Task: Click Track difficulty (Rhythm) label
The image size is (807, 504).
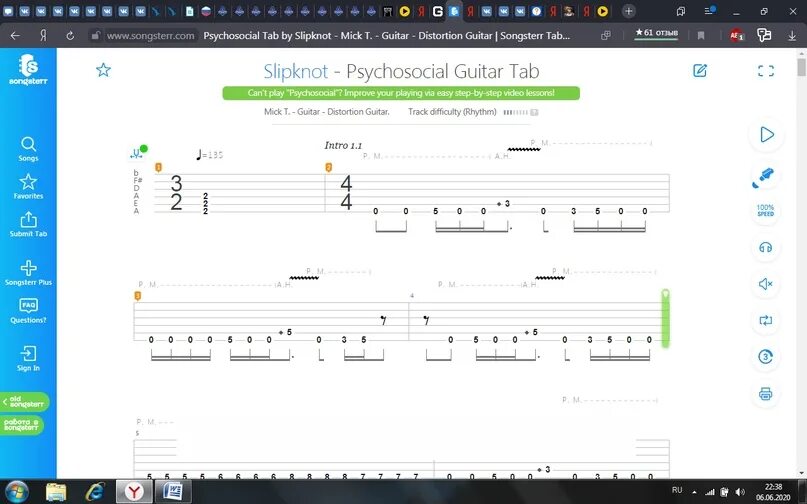Action: (452, 112)
